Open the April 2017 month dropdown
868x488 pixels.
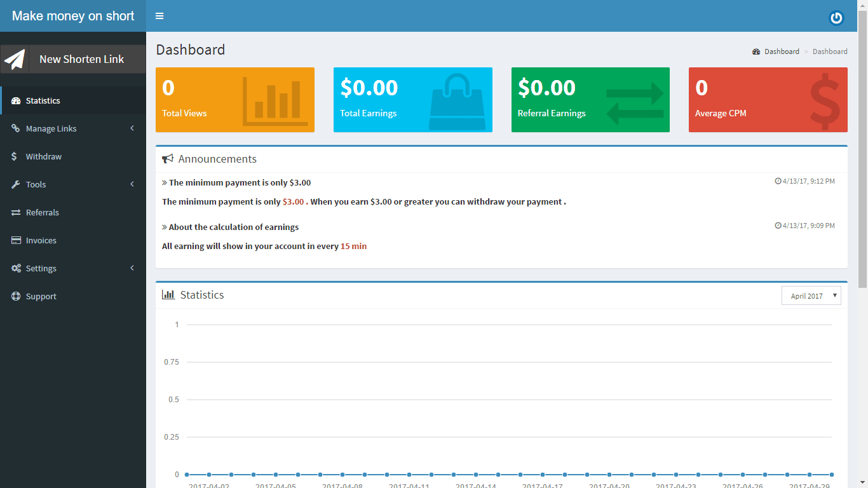(x=811, y=296)
